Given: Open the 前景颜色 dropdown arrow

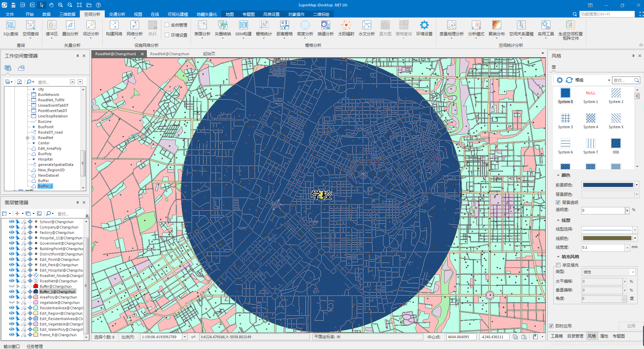Looking at the screenshot, I should pos(637,185).
